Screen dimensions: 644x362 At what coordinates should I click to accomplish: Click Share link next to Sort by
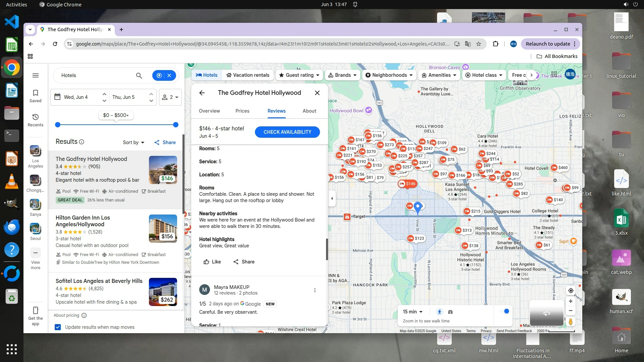coord(165,142)
